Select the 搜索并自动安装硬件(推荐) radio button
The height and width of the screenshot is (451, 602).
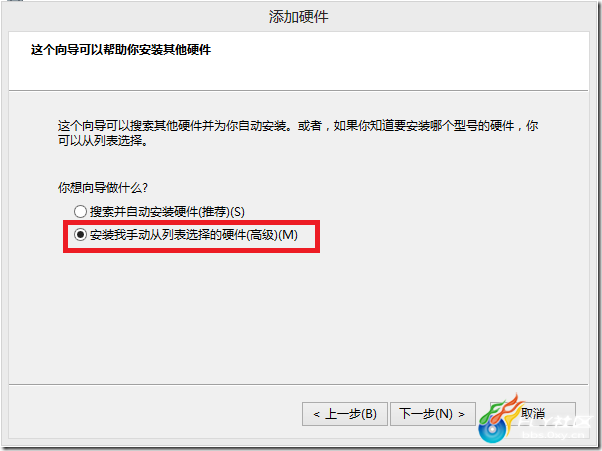(80, 211)
